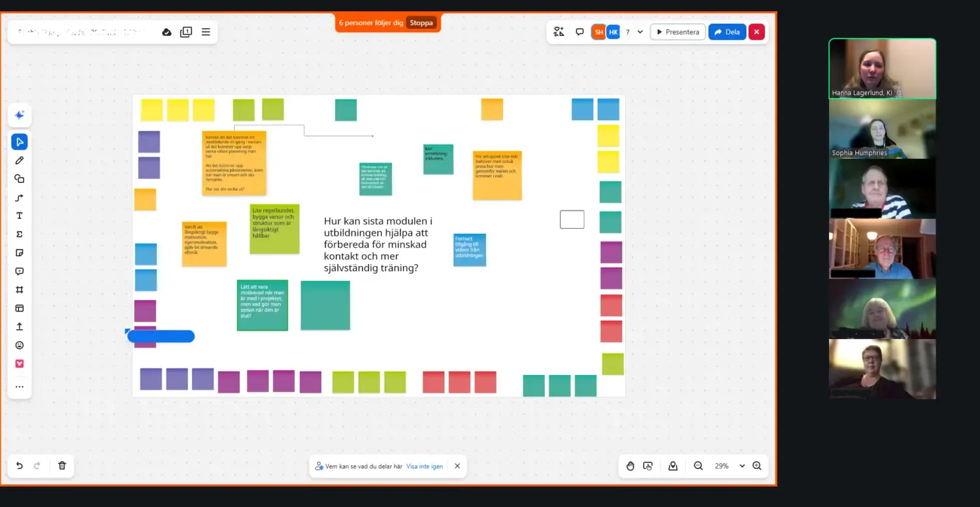Stop followers with the Stoppa button
Screen dimensions: 980x507
(x=421, y=23)
